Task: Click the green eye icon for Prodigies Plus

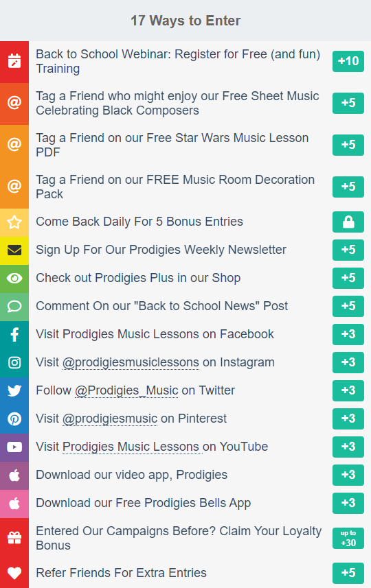Action: tap(14, 279)
